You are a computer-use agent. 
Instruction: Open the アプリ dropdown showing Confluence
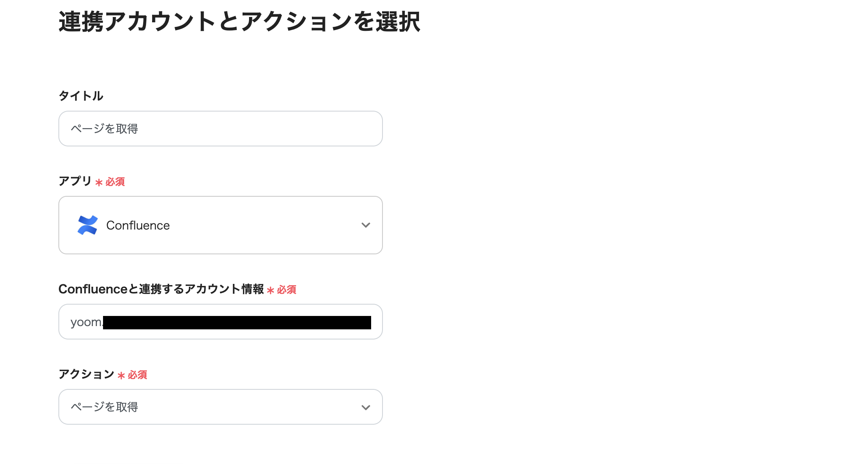coord(220,225)
